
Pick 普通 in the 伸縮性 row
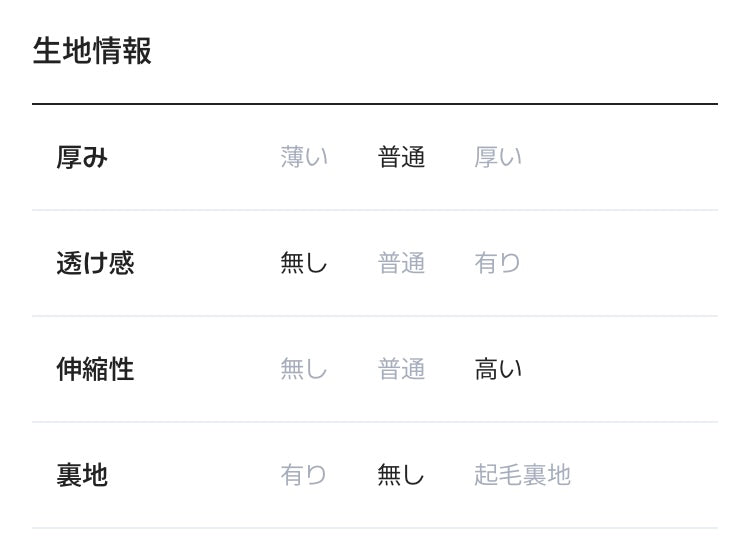401,370
